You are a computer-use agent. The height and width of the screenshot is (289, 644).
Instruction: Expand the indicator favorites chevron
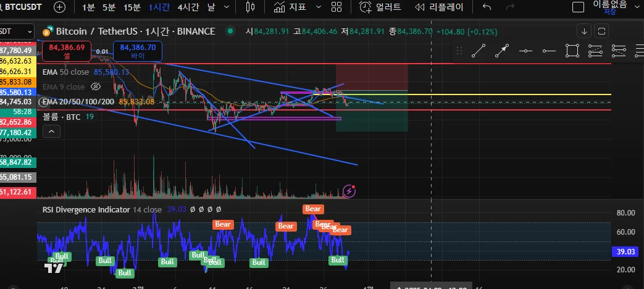tap(319, 7)
